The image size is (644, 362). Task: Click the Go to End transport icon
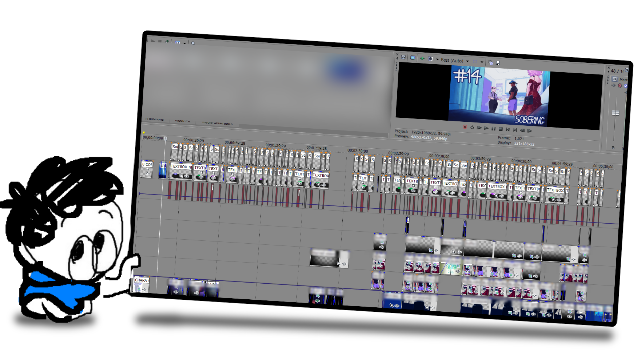pyautogui.click(x=515, y=130)
